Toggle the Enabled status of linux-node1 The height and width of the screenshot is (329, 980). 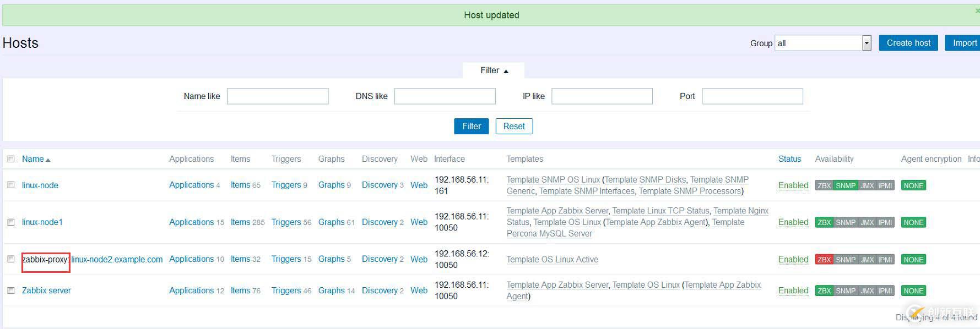pos(793,222)
